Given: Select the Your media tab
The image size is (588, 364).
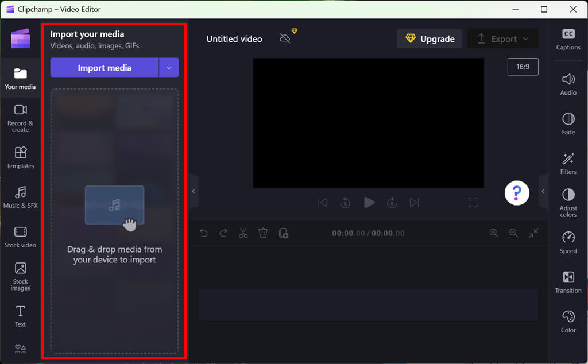Looking at the screenshot, I should [20, 79].
